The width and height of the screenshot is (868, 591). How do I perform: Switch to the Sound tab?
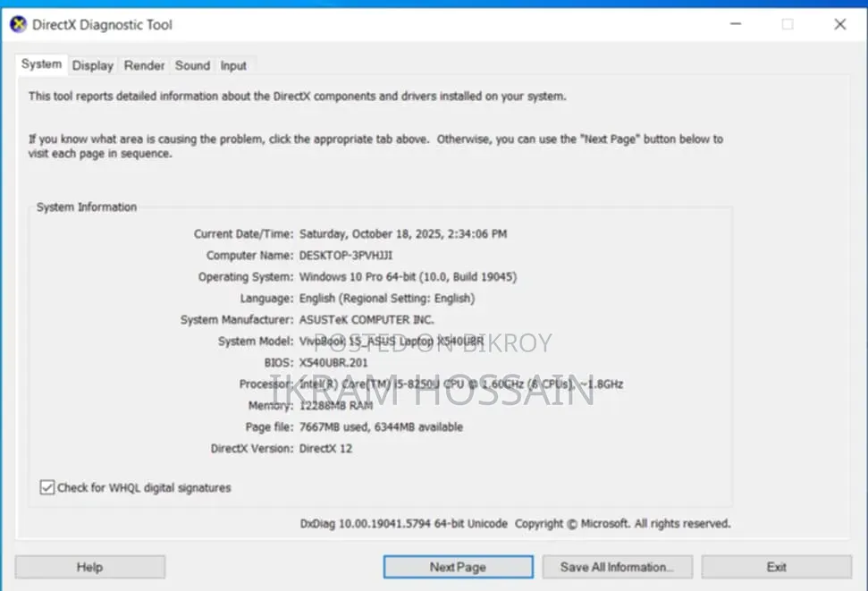click(192, 65)
